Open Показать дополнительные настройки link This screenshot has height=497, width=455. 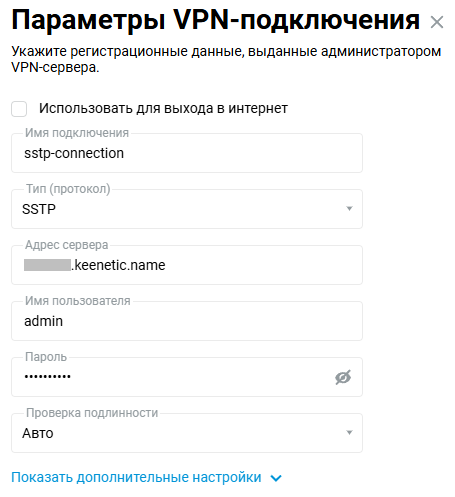click(x=136, y=477)
